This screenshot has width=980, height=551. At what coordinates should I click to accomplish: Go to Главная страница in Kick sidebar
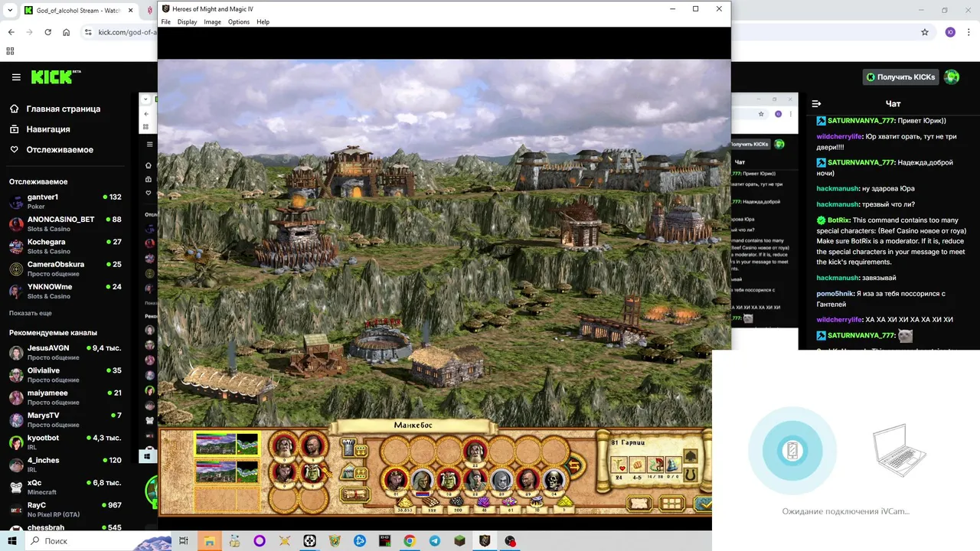point(63,109)
